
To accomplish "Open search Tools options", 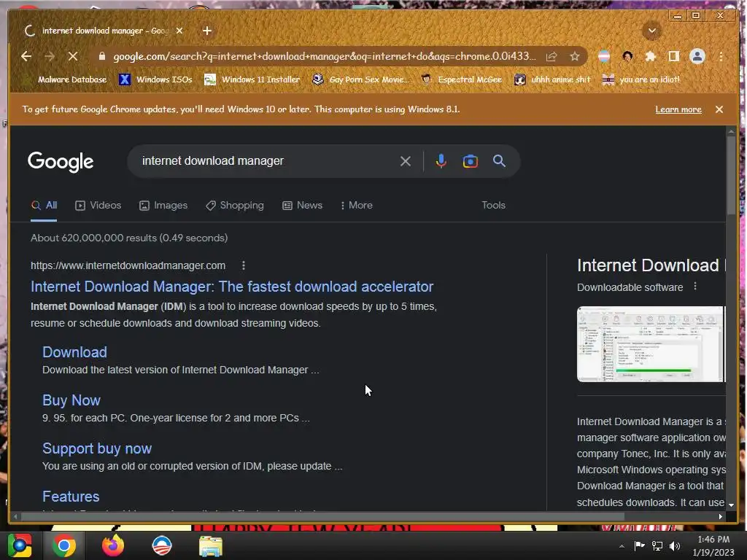I will pyautogui.click(x=493, y=205).
